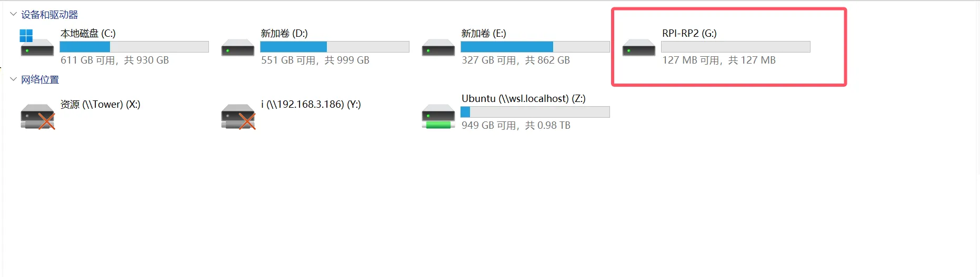Image resolution: width=980 pixels, height=277 pixels.
Task: Click the Ubuntu Z: network drive icon
Action: pos(438,116)
